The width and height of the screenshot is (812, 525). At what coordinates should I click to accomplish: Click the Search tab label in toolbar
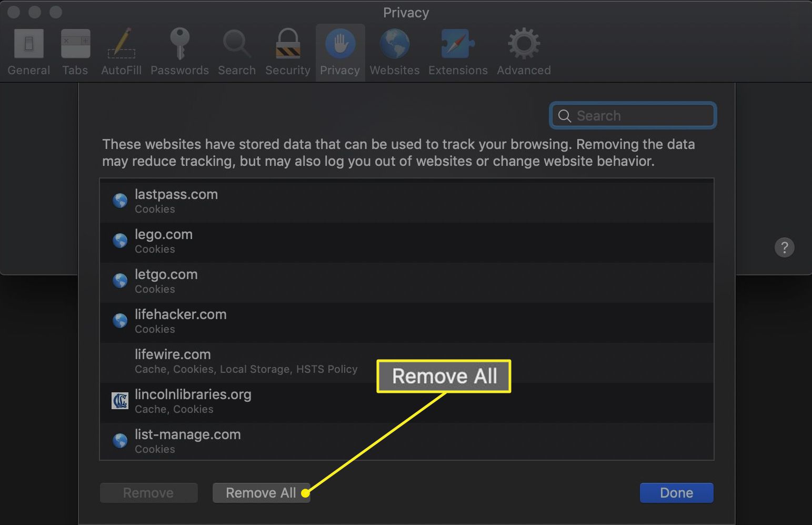(237, 70)
